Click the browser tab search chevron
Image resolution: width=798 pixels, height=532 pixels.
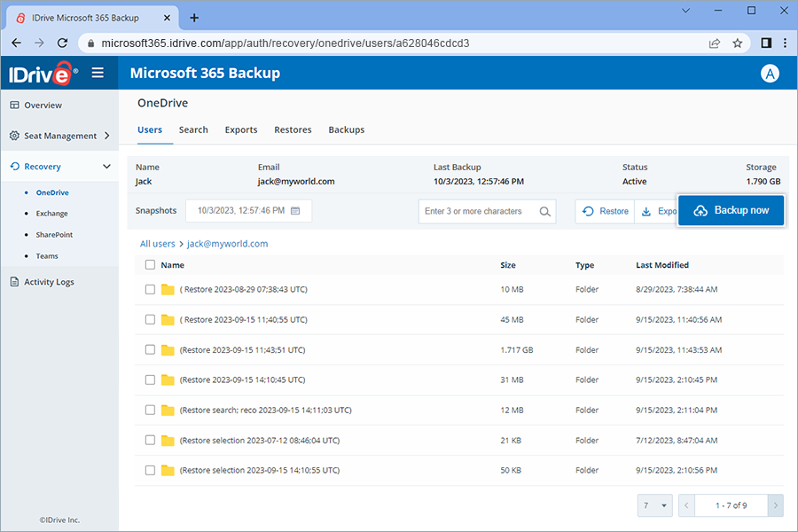[x=685, y=11]
